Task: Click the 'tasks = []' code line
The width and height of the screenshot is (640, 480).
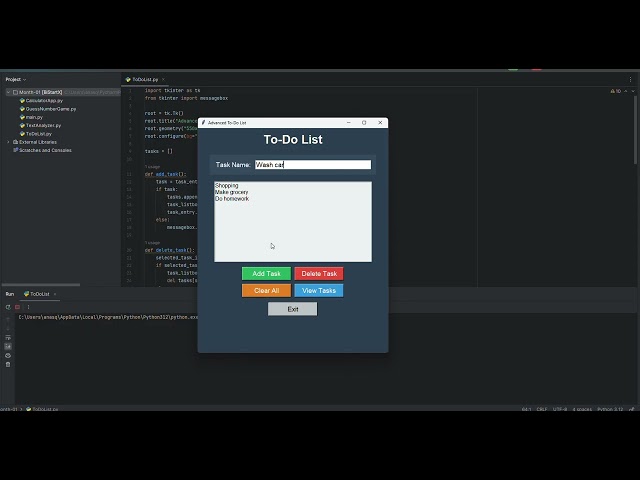Action: click(159, 151)
